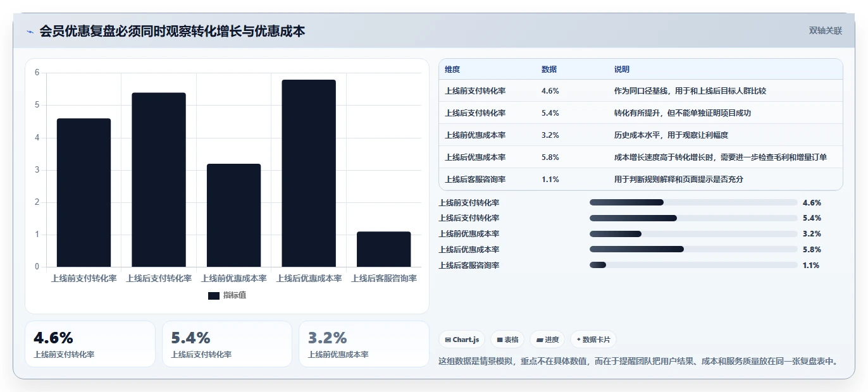Click the 5.4% progress list value
Image resolution: width=868 pixels, height=392 pixels.
coord(812,218)
